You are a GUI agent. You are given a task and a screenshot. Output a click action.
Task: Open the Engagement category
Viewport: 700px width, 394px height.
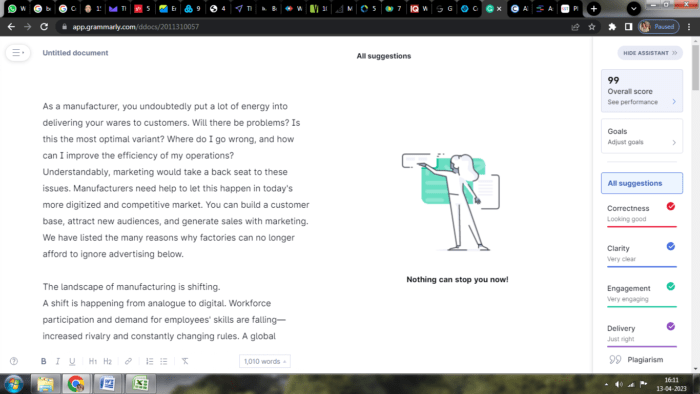pyautogui.click(x=642, y=294)
